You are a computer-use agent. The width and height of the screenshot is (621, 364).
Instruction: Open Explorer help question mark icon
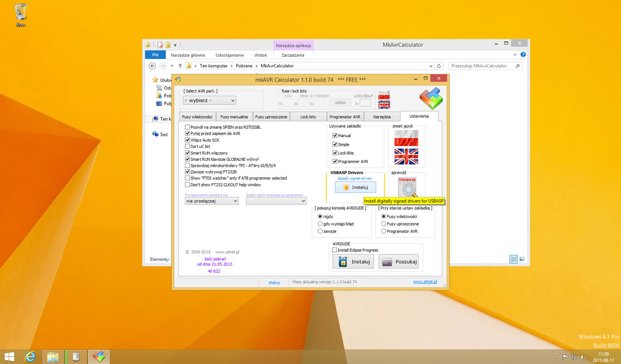point(523,55)
